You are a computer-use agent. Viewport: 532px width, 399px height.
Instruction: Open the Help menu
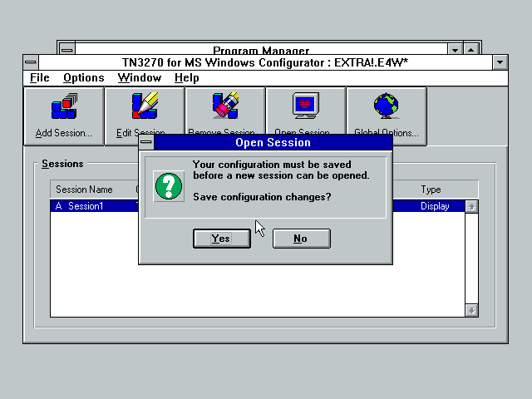[186, 77]
